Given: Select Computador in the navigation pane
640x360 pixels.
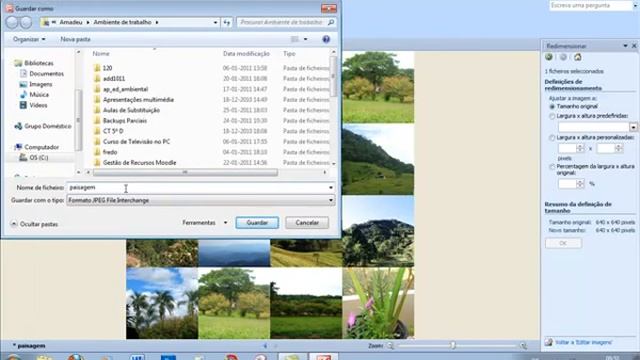Looking at the screenshot, I should click(x=37, y=147).
